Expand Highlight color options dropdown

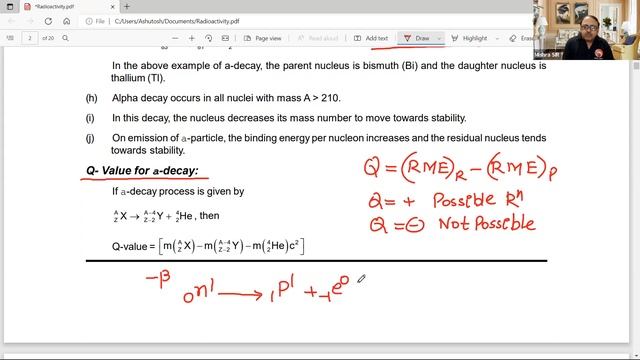click(497, 38)
